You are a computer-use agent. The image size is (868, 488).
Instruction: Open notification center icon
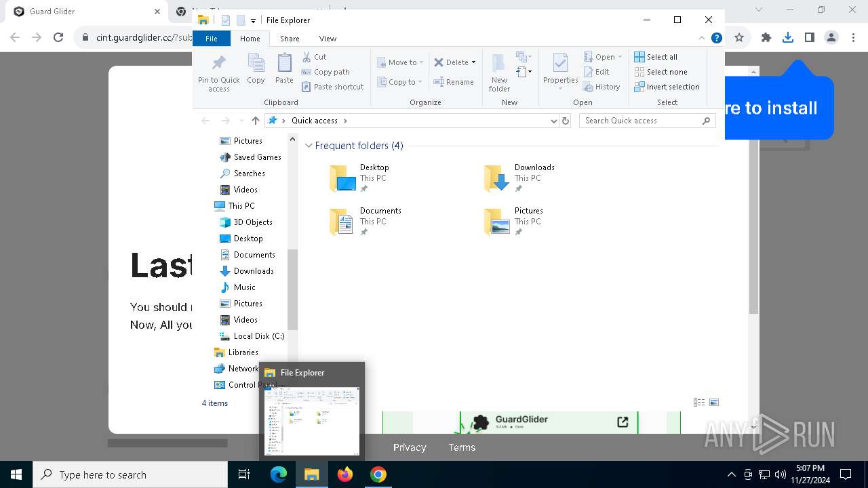coord(846,474)
